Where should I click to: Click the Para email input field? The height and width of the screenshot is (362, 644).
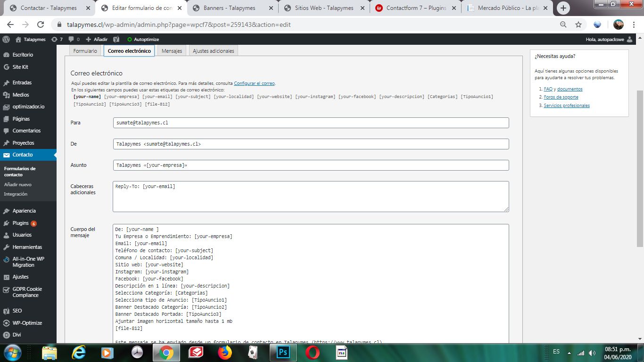click(311, 123)
